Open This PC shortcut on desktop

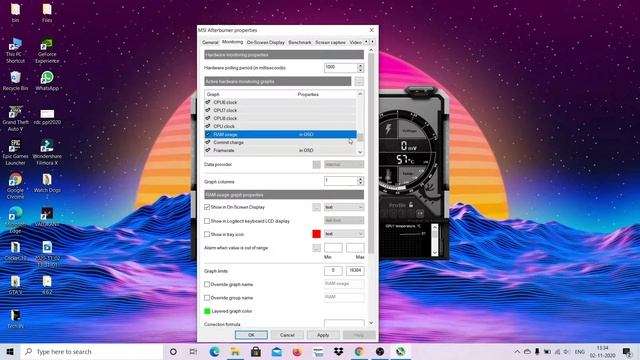click(15, 50)
